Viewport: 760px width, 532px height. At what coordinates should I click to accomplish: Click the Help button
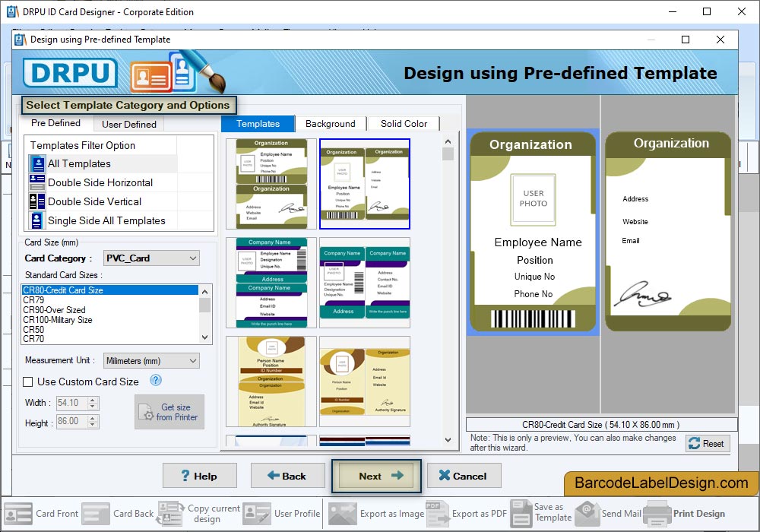click(200, 476)
